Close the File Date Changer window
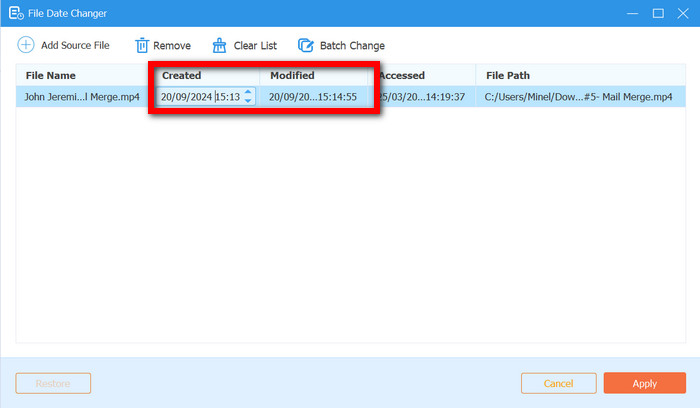The image size is (700, 408). [x=683, y=13]
